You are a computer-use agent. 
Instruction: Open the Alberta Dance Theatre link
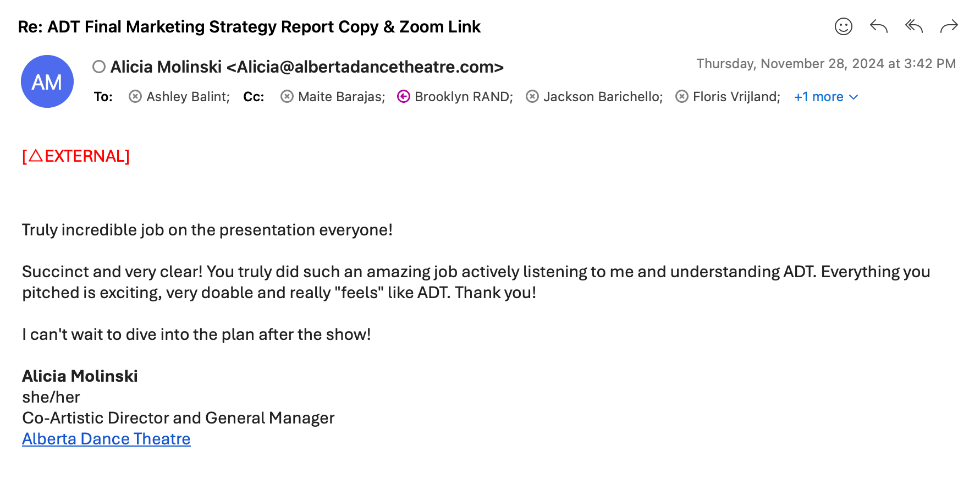coord(106,439)
